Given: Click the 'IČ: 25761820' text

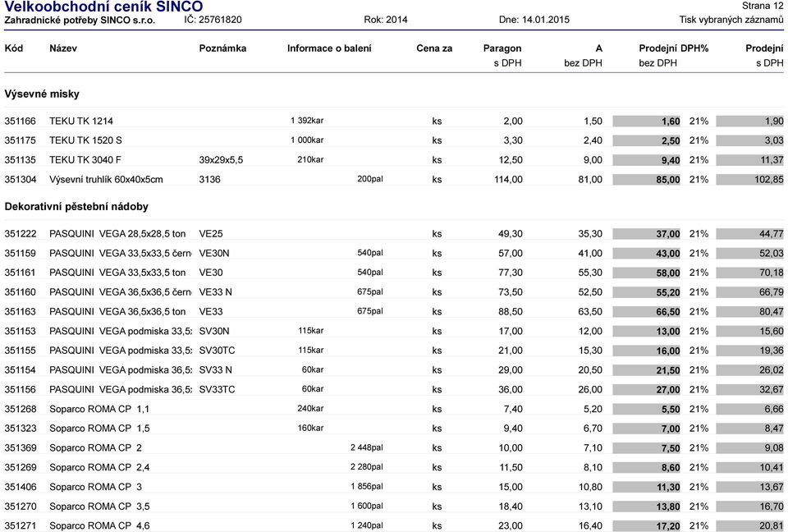Looking at the screenshot, I should click(213, 20).
